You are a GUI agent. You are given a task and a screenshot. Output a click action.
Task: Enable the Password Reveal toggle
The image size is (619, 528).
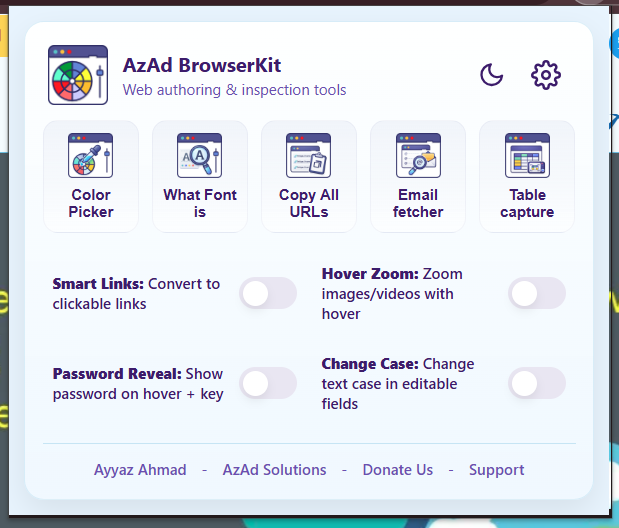268,383
